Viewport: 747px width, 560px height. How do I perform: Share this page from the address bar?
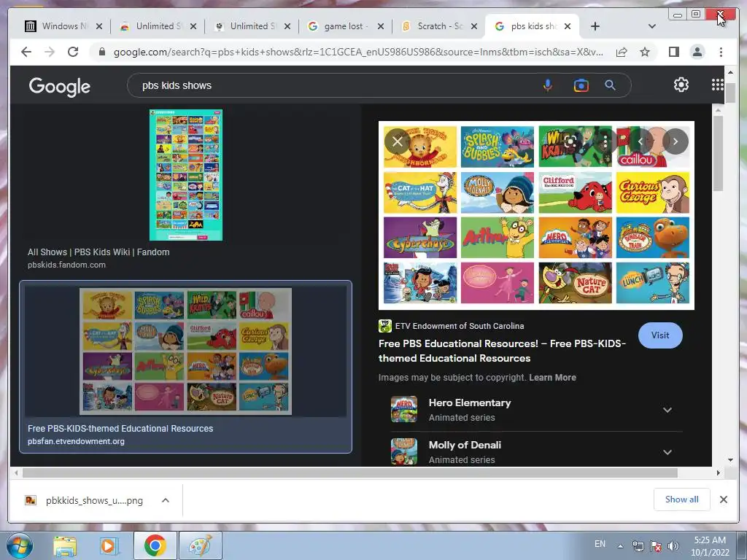point(622,52)
